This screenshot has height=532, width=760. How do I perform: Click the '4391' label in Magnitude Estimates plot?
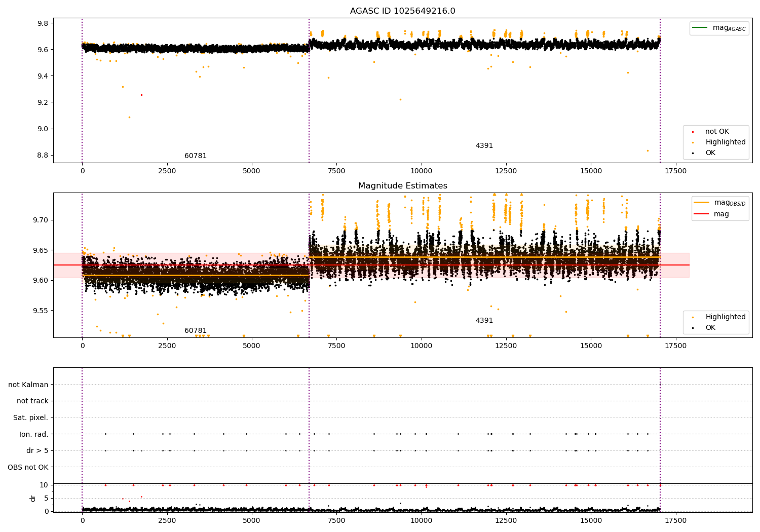click(484, 321)
